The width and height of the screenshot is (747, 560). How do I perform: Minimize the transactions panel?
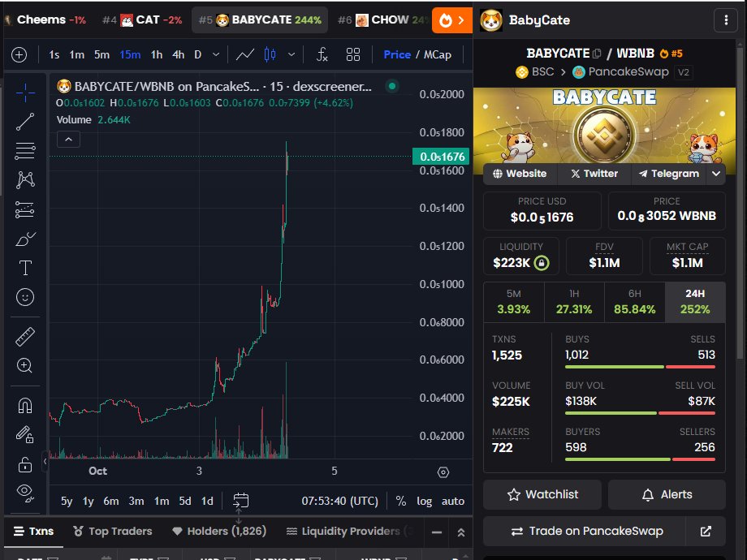(436, 532)
